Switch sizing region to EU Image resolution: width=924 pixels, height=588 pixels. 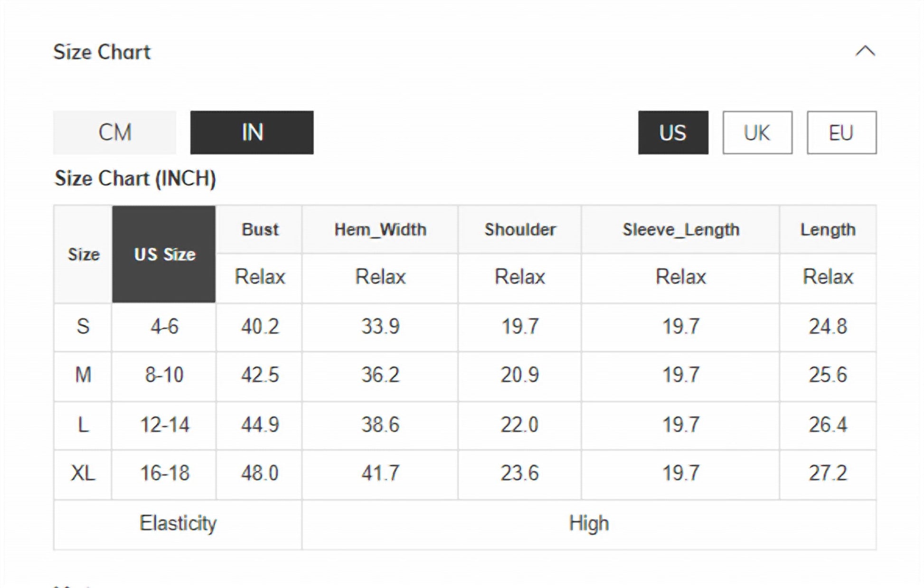[x=841, y=132]
